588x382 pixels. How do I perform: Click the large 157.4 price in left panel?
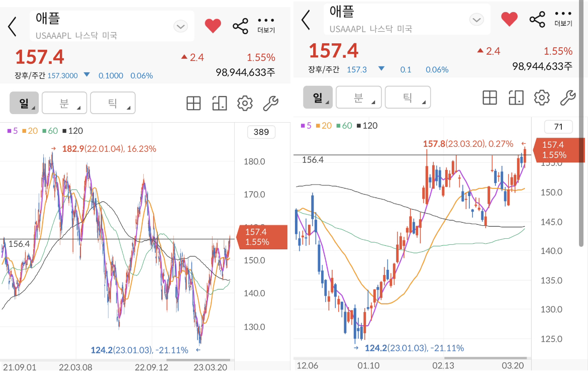pyautogui.click(x=39, y=57)
